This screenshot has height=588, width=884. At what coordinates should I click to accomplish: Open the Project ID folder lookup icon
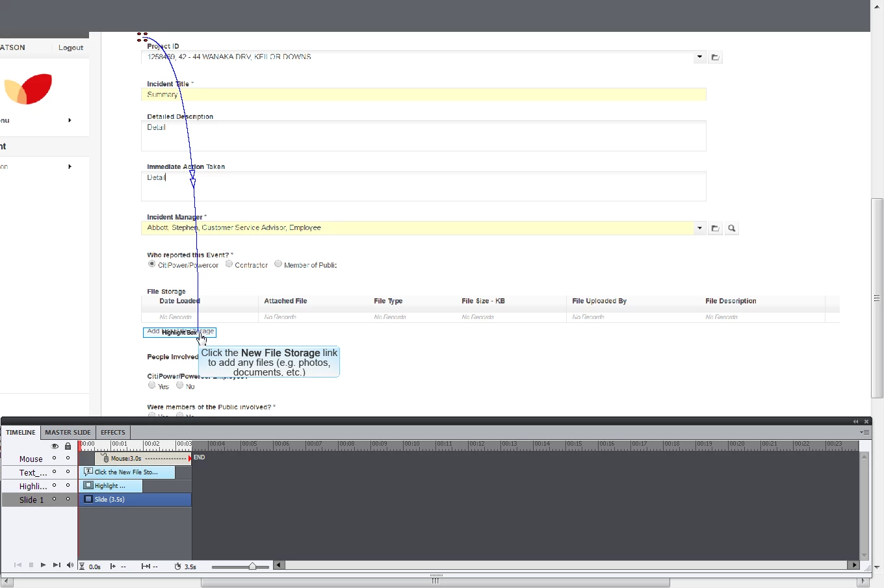point(715,57)
